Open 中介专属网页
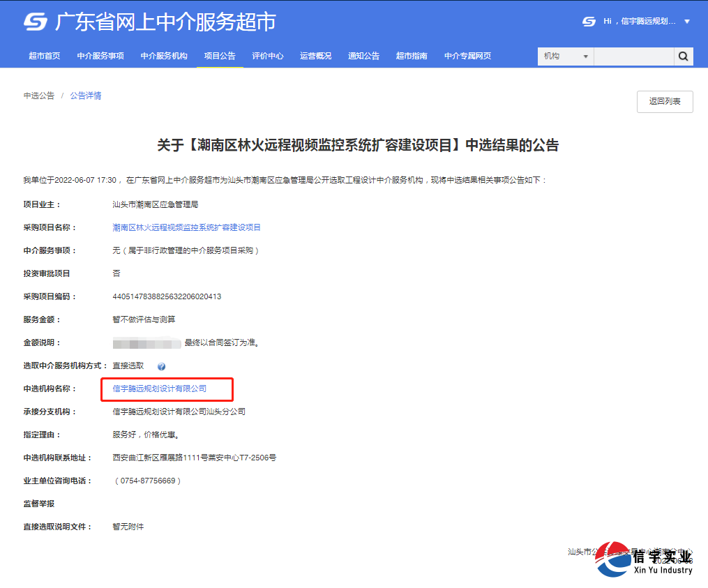Image resolution: width=708 pixels, height=588 pixels. click(x=466, y=56)
